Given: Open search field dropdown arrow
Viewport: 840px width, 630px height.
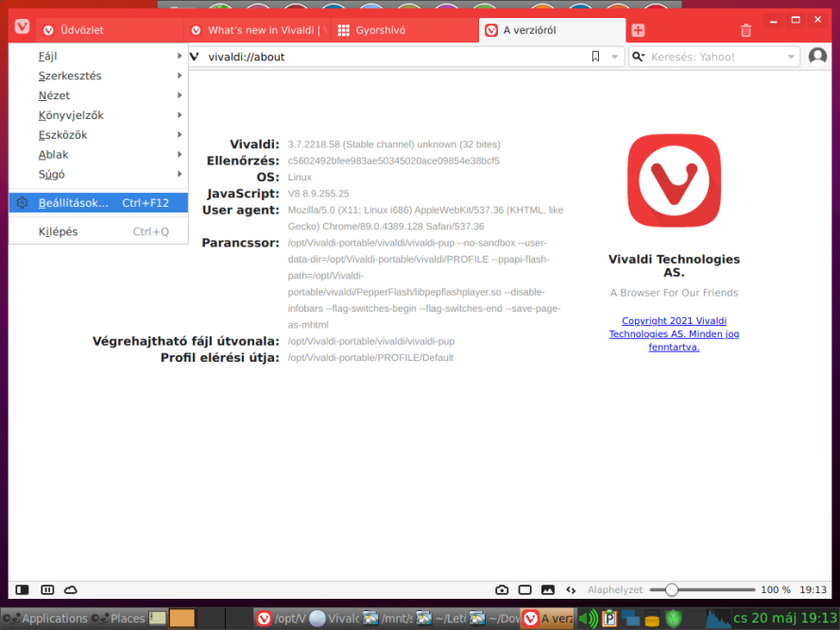Looking at the screenshot, I should (x=791, y=57).
